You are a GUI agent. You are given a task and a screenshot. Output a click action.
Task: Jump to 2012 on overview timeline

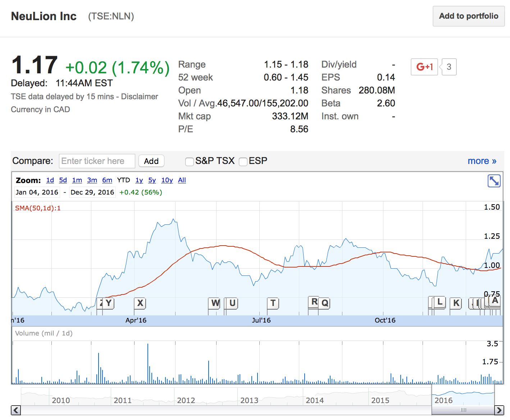click(x=186, y=400)
